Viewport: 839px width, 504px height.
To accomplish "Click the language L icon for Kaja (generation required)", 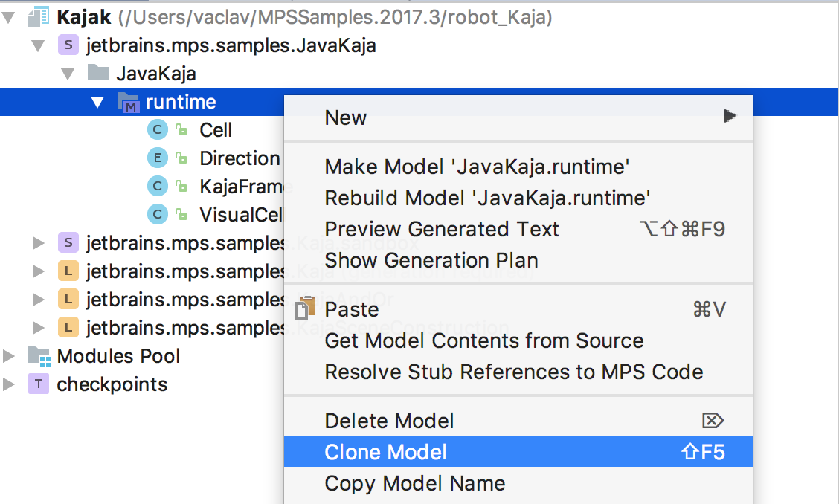I will pos(68,271).
